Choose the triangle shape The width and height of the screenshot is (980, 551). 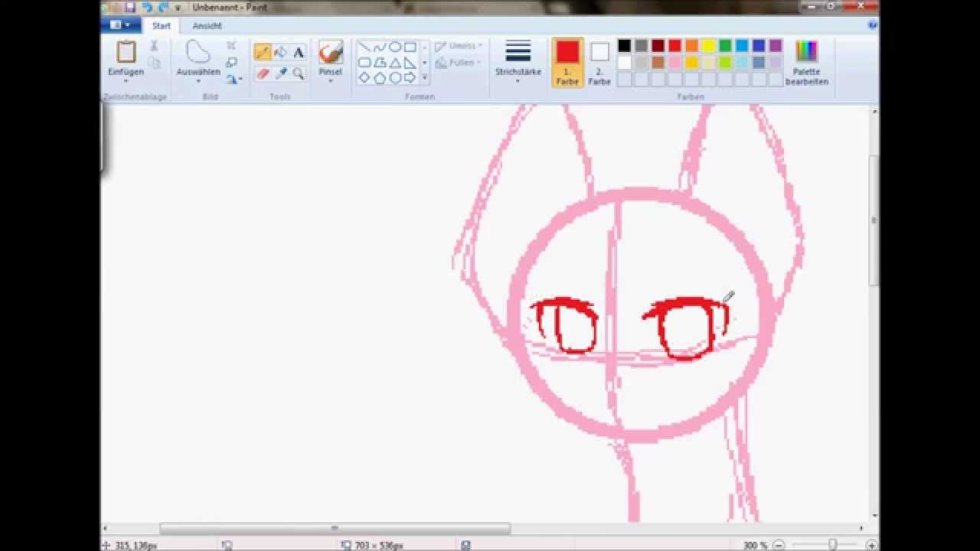pos(395,63)
